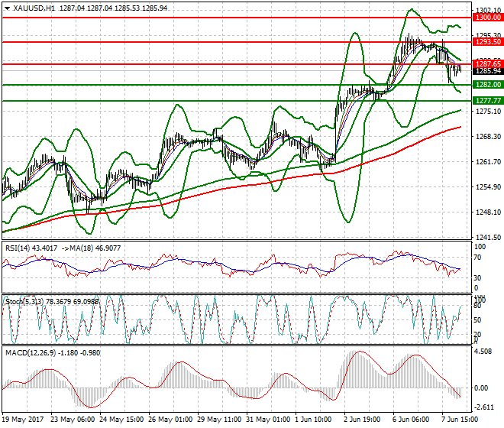Image resolution: width=504 pixels, height=428 pixels.
Task: Click the current price label 1285.94
Action: coord(488,71)
